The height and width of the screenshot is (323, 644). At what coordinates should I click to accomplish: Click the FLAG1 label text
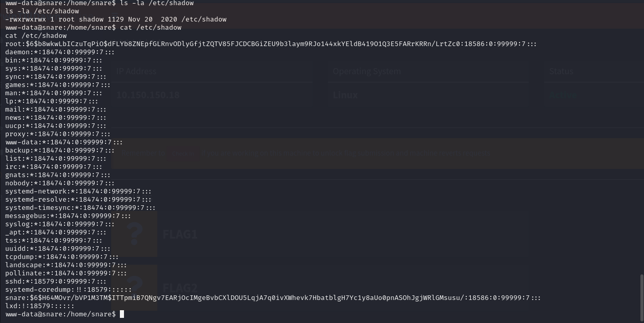(179, 234)
